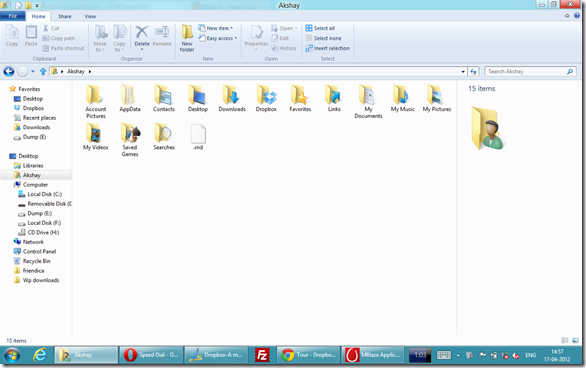Open Internet Explorer from the taskbar
Viewport: 586px width, 368px height.
tap(39, 355)
